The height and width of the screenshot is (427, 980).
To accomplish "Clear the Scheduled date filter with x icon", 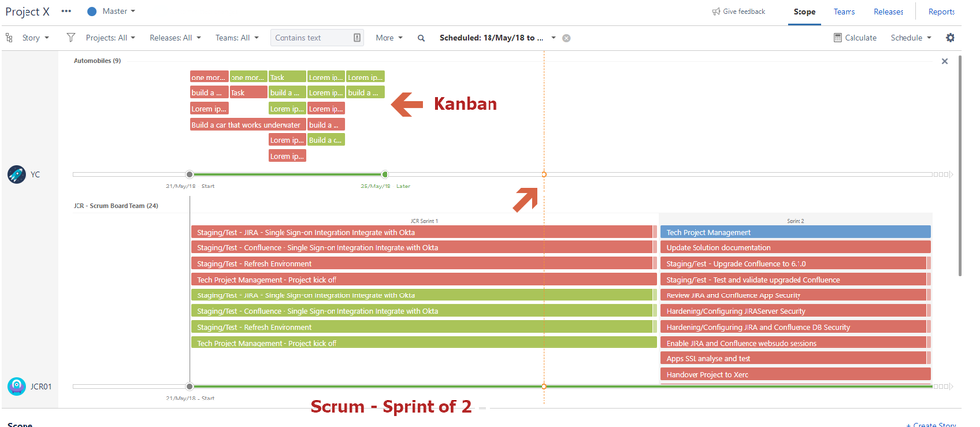I will [x=566, y=38].
